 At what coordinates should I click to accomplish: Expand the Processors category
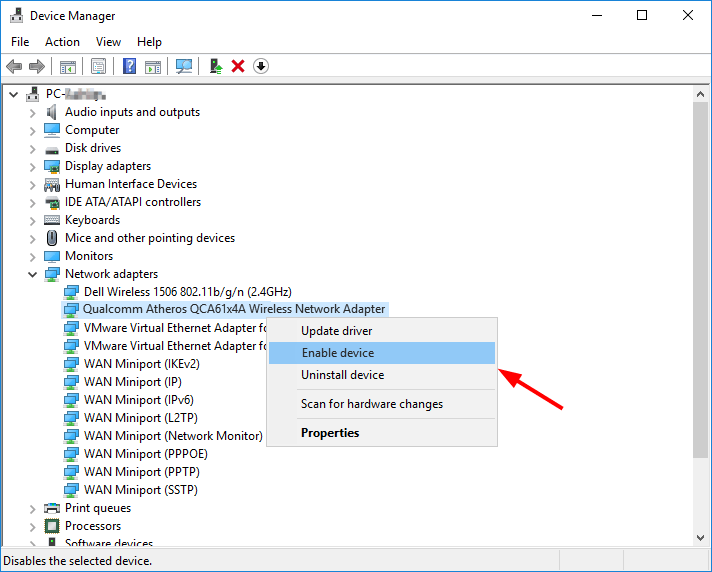[x=33, y=526]
